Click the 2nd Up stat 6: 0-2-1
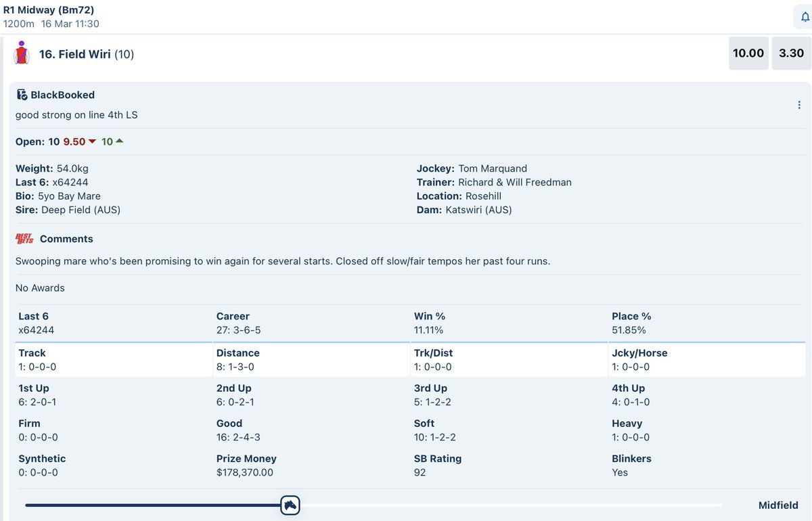The image size is (812, 521). pos(236,402)
